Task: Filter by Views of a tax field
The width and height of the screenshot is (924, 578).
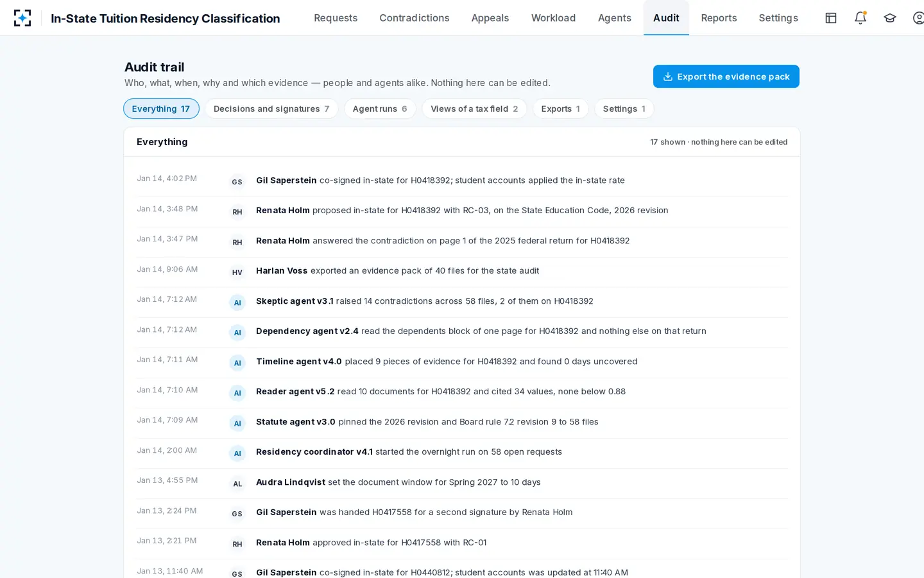Action: pyautogui.click(x=474, y=109)
